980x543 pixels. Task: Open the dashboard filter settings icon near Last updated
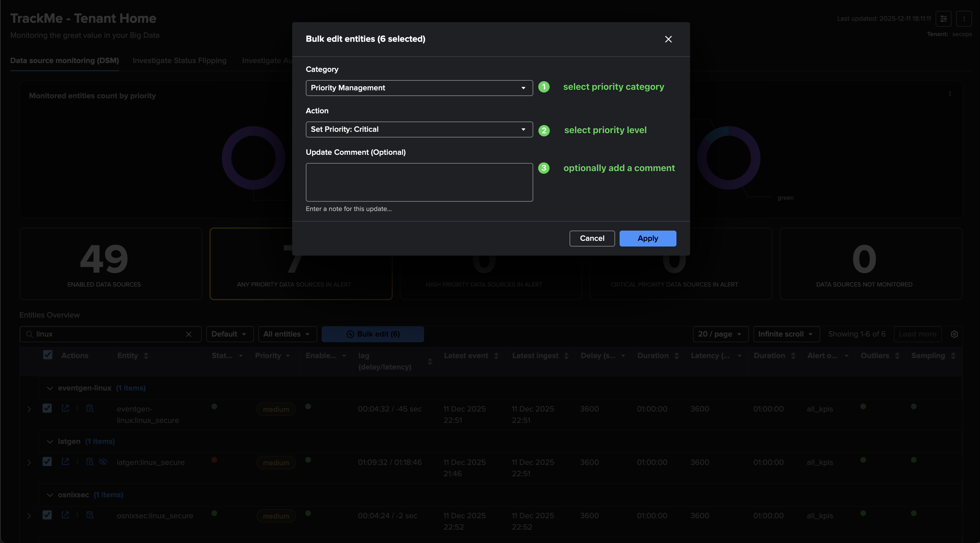point(944,19)
